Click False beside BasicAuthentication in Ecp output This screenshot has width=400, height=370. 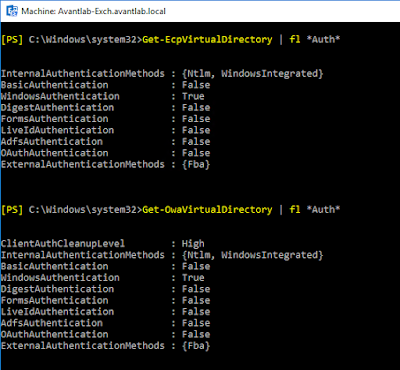click(196, 85)
